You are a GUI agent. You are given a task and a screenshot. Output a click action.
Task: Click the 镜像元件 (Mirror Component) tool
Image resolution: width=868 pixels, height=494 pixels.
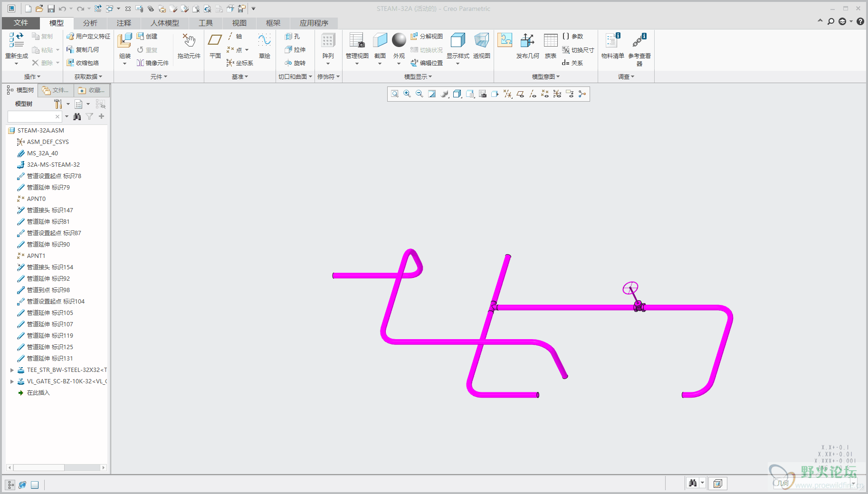(x=153, y=63)
